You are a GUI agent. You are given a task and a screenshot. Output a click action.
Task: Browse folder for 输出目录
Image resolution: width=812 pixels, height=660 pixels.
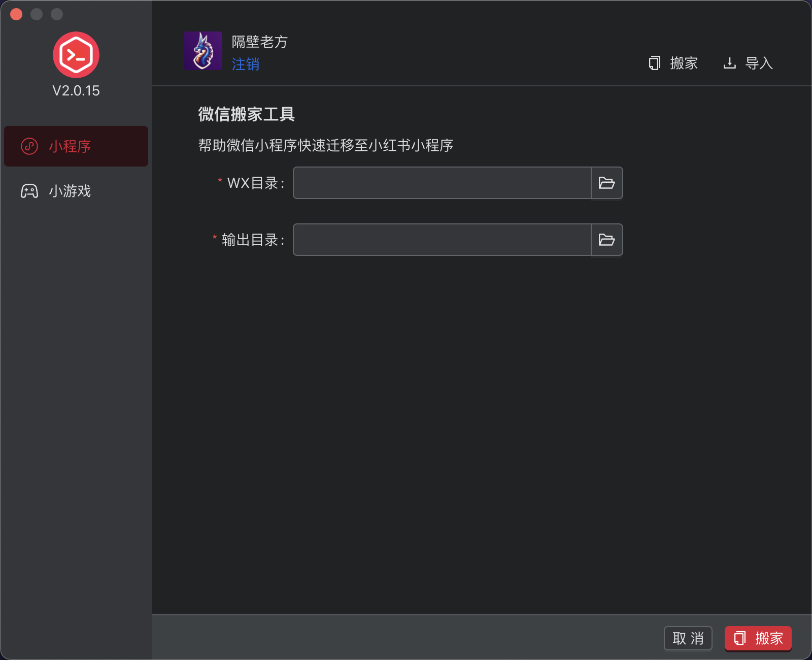tap(607, 240)
